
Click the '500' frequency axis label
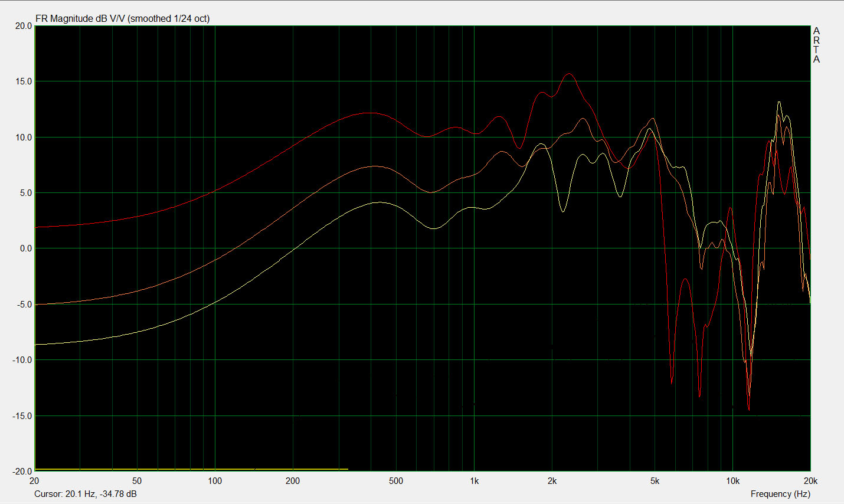click(396, 481)
